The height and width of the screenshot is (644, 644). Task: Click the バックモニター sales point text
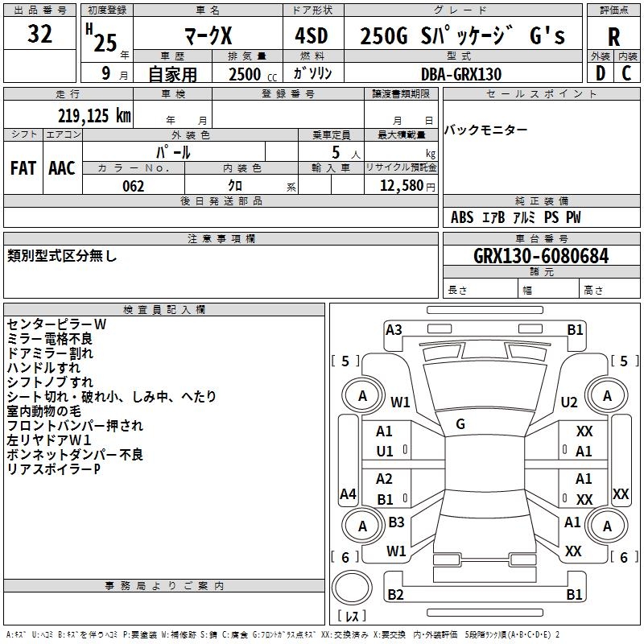coord(486,130)
